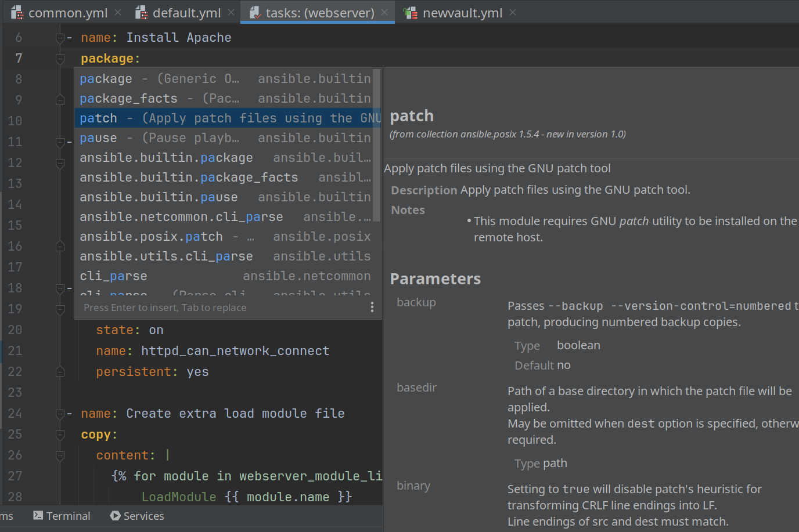Collapse the Create extra load module task
799x532 pixels.
pos(60,414)
